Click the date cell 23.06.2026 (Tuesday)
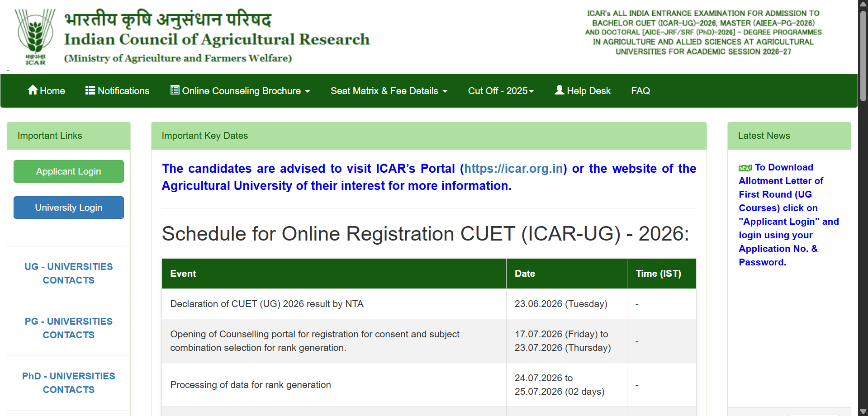Screen dimensions: 868x416 567,304
